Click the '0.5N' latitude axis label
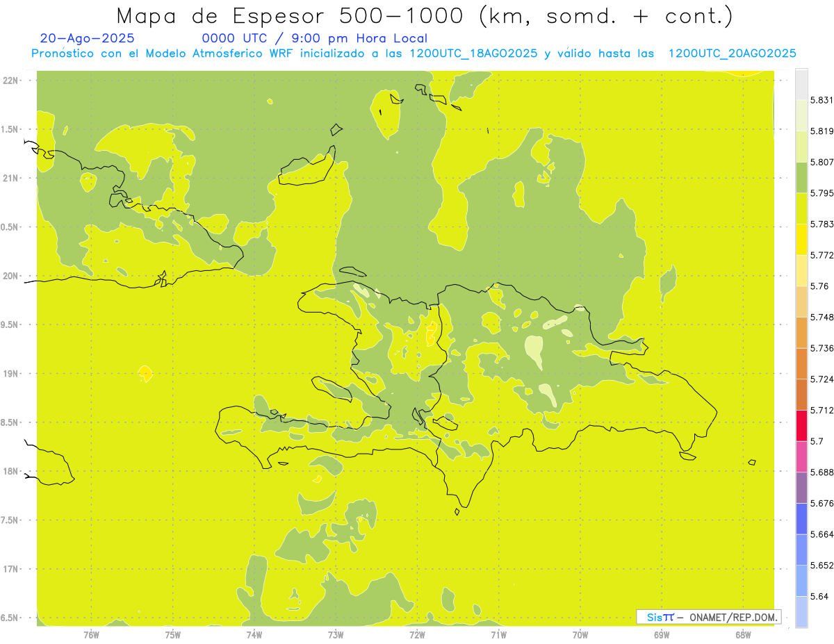Image resolution: width=834 pixels, height=644 pixels. click(x=8, y=227)
